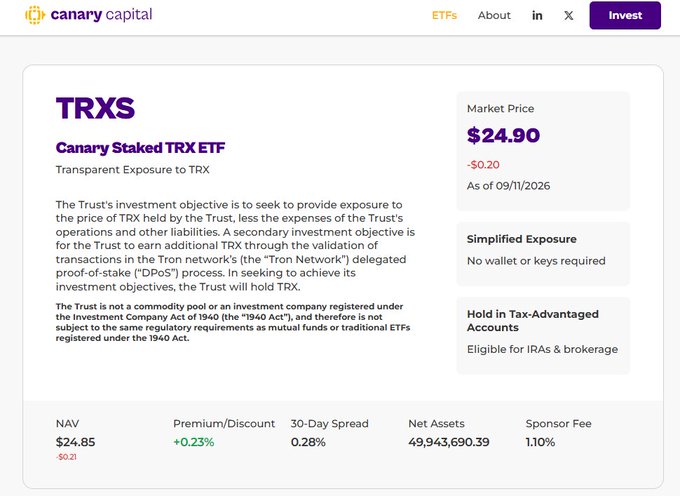Click the 30-Day Spread label
Viewport: 680px width, 496px height.
(x=330, y=424)
